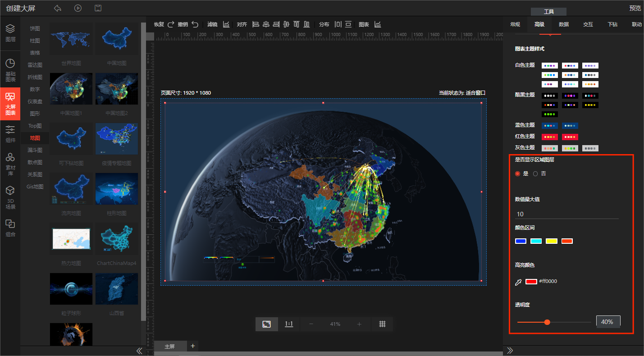The image size is (644, 356).
Task: Switch to the 联动 tab
Action: point(636,24)
